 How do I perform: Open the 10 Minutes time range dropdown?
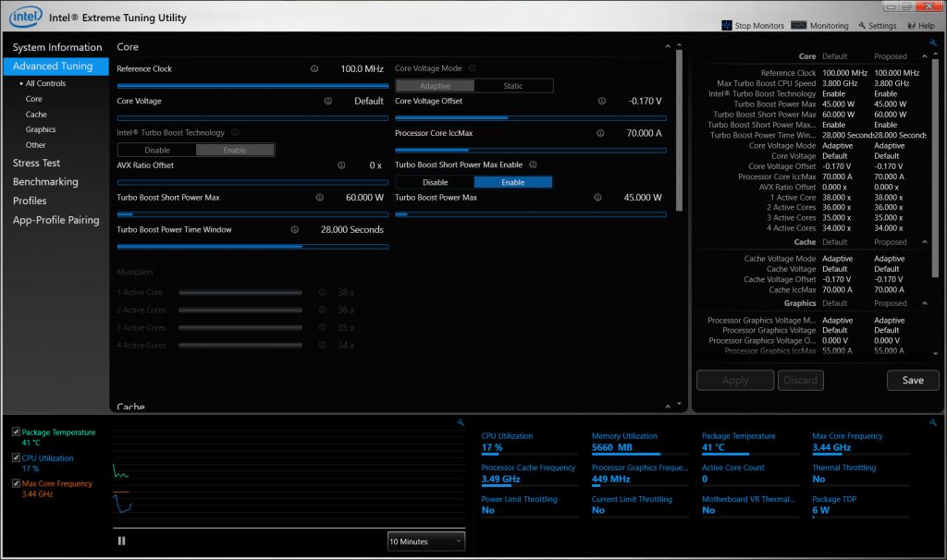click(x=425, y=542)
